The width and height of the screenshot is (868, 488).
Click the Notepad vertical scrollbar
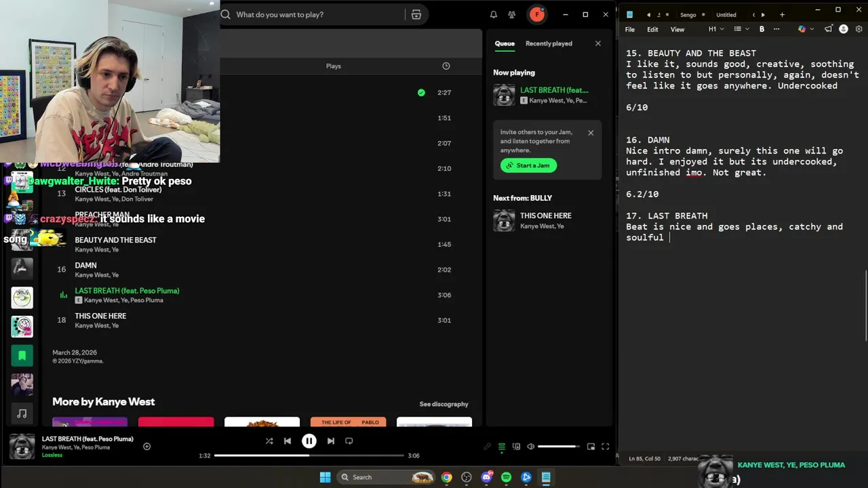click(865, 307)
